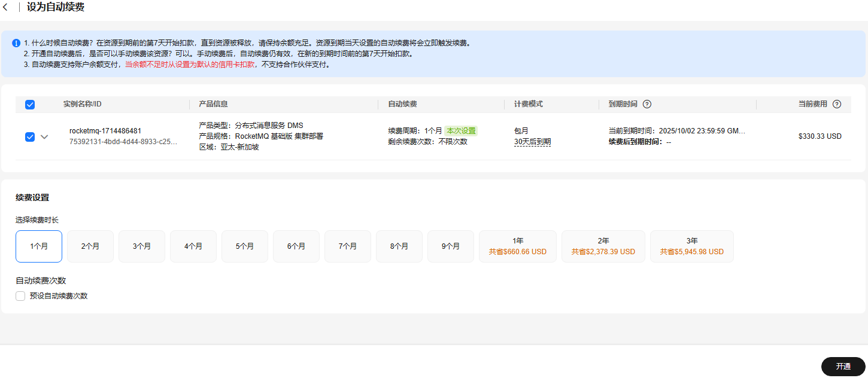Click 当前到期时间 2025/10/02 text
868x378 pixels.
point(677,131)
